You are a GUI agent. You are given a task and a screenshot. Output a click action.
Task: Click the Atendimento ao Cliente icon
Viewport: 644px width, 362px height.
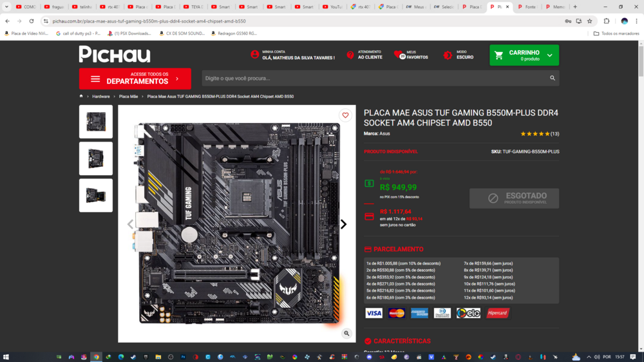pos(350,55)
